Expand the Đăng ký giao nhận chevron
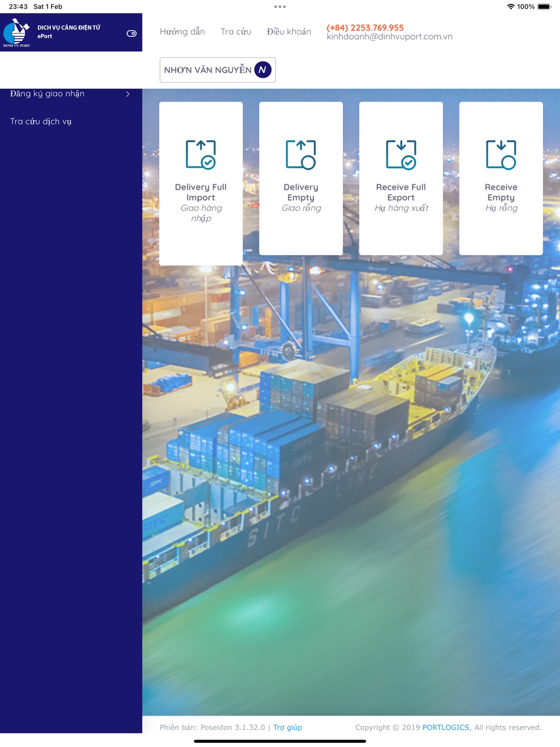This screenshot has height=747, width=560. point(128,94)
